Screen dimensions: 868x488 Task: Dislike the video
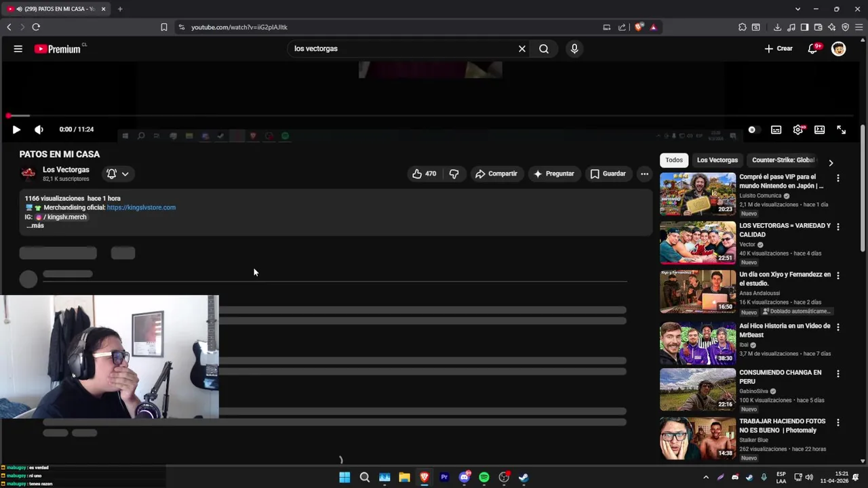454,174
